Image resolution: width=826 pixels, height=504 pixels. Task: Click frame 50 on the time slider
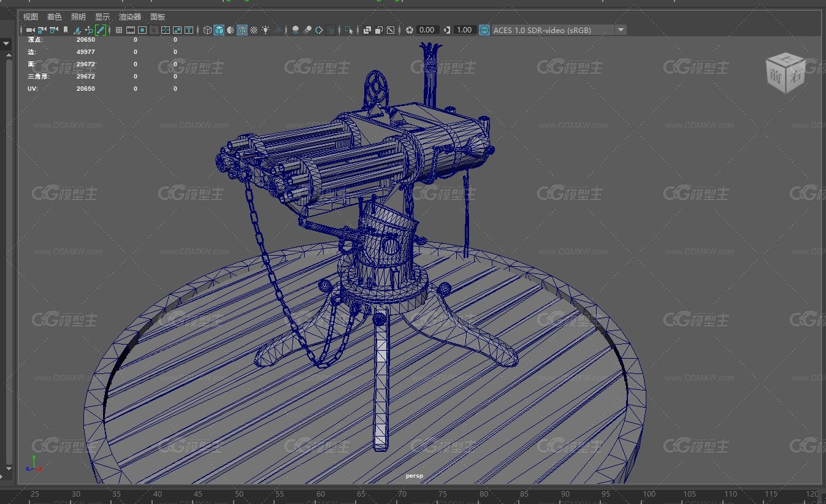click(x=239, y=494)
